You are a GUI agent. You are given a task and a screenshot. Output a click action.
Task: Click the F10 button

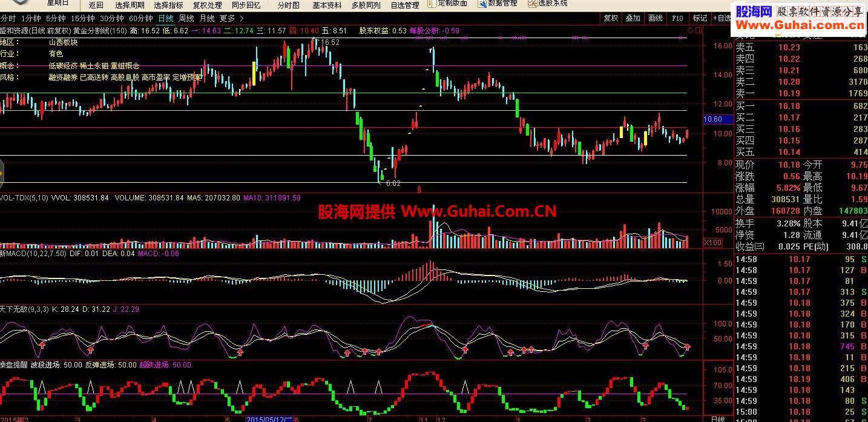tap(677, 18)
